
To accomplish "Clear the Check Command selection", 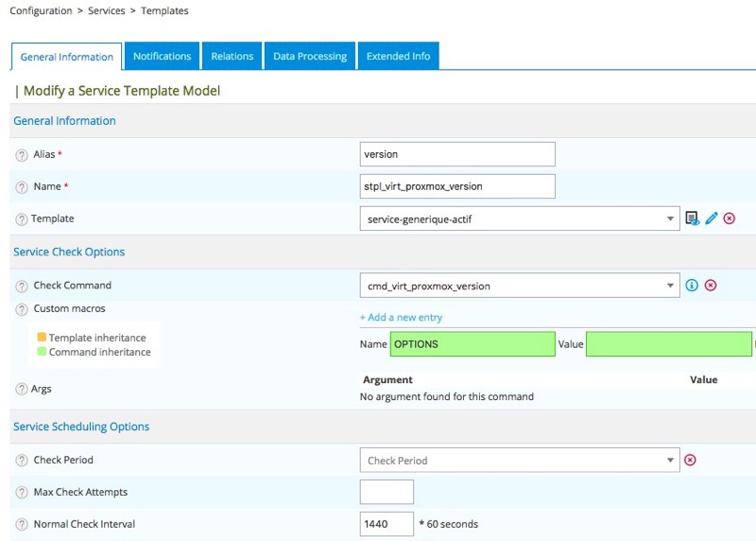I will click(711, 285).
